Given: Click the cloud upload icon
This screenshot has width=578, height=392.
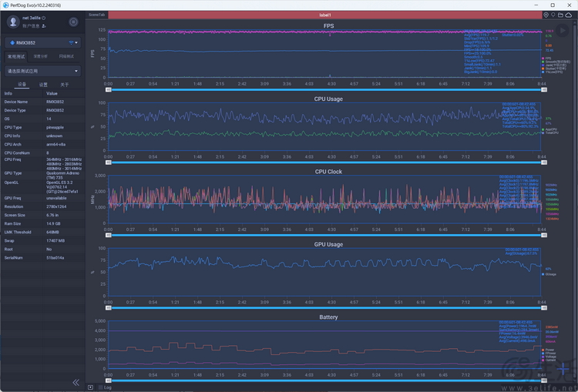Looking at the screenshot, I should pyautogui.click(x=569, y=15).
